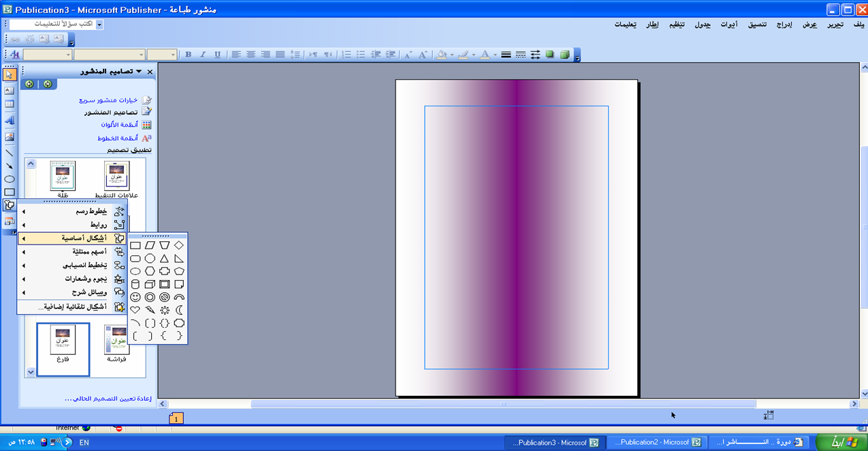This screenshot has width=868, height=451.
Task: Select the فراشة design thumbnail
Action: click(117, 340)
